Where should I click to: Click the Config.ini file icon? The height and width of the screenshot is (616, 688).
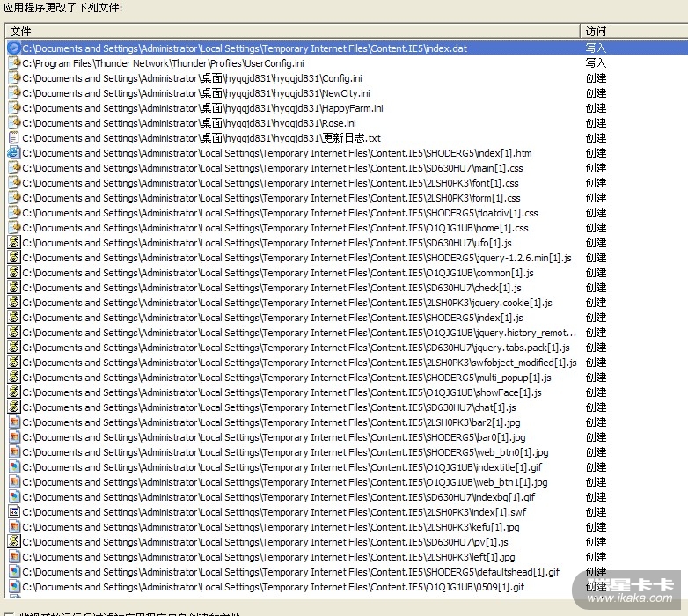coord(14,78)
